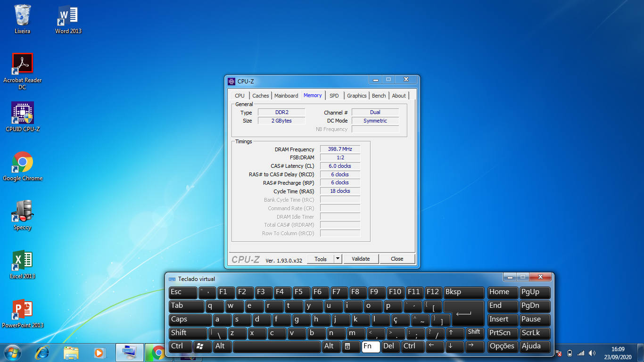
Task: Toggle the Caps key on virtual keyboard
Action: (x=190, y=320)
